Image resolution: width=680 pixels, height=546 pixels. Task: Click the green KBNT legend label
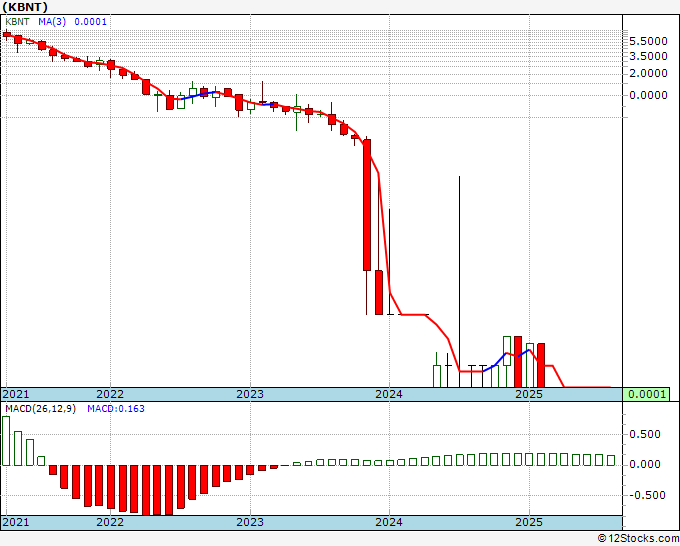[17, 22]
